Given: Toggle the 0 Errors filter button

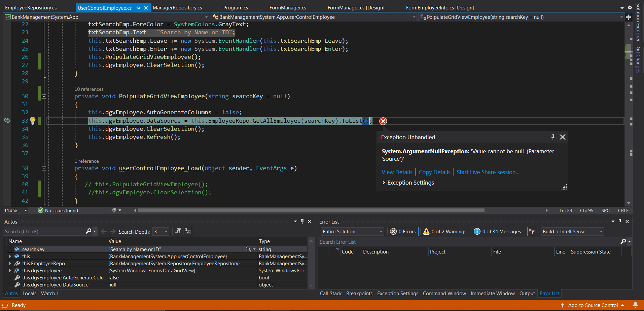Looking at the screenshot, I should (x=403, y=231).
